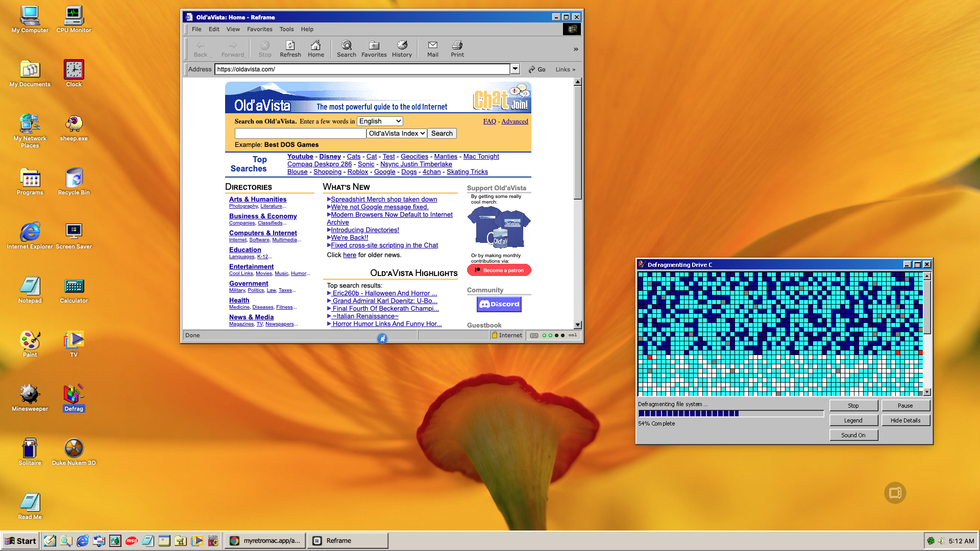Click the Defrag map scroll down arrow

coord(927,392)
